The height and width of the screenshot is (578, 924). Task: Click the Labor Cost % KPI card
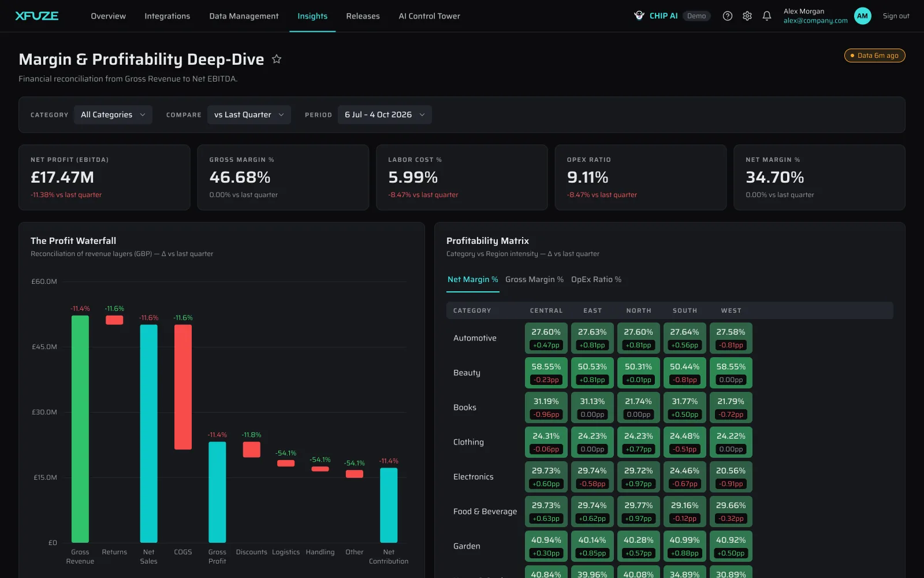coord(462,177)
